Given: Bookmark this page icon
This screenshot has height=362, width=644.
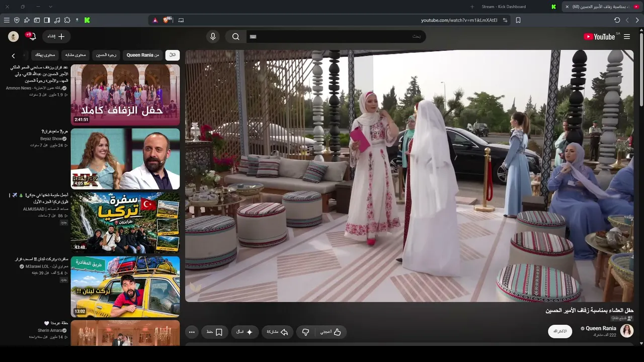Looking at the screenshot, I should (518, 20).
